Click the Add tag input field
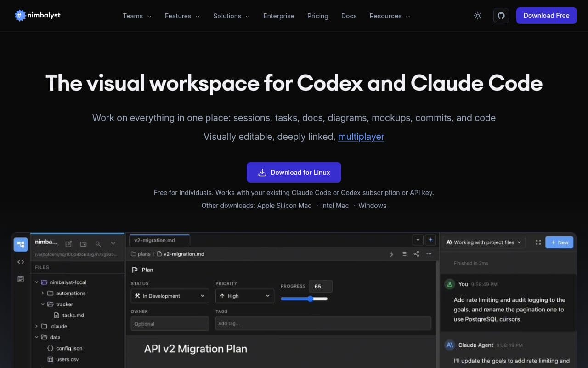 tap(323, 323)
